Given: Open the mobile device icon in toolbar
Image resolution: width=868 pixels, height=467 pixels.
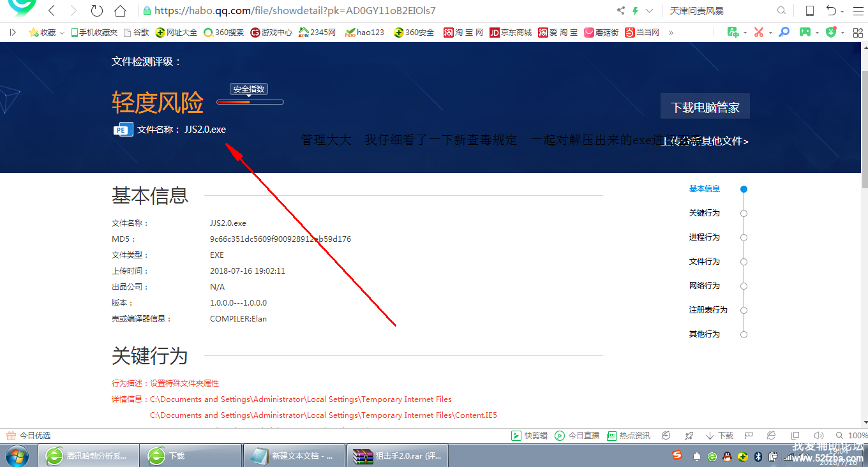Looking at the screenshot, I should pyautogui.click(x=810, y=11).
